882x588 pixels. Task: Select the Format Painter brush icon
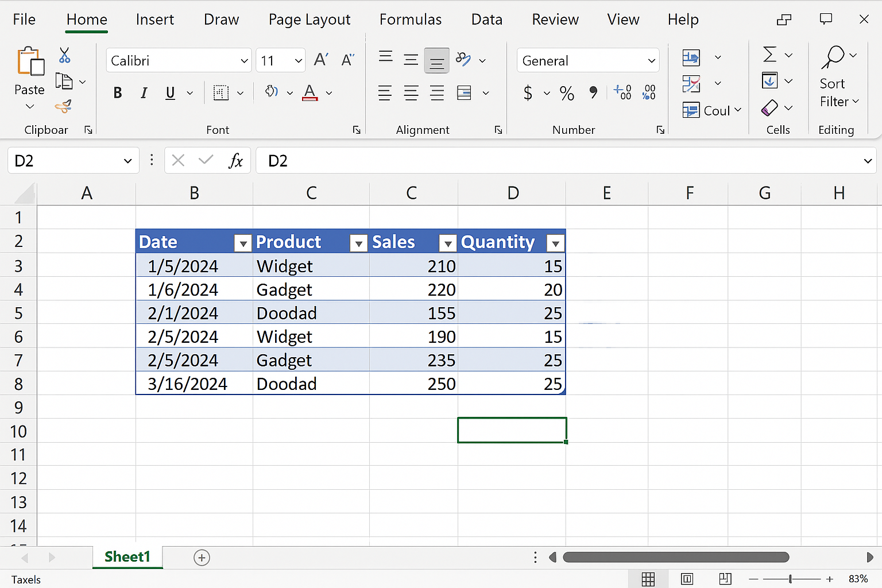click(63, 106)
